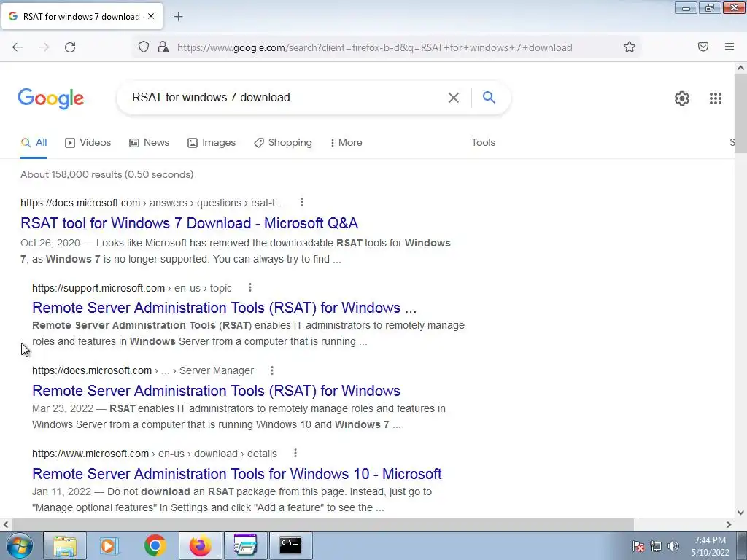Click the Google logo
The image size is (747, 560).
[x=51, y=98]
